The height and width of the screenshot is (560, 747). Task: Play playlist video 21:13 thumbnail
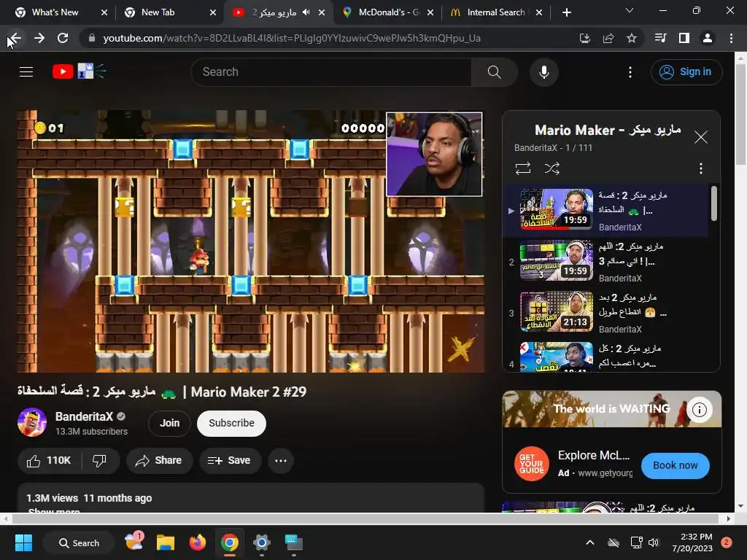coord(556,311)
